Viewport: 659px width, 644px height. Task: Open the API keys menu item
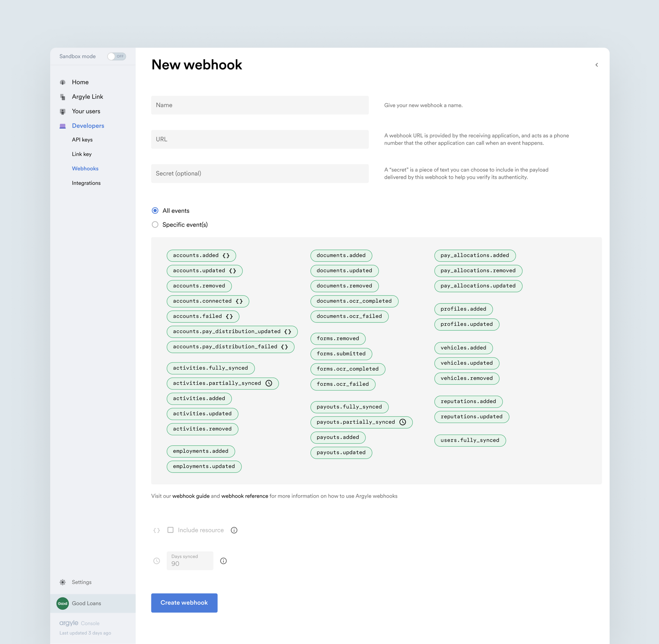point(82,140)
